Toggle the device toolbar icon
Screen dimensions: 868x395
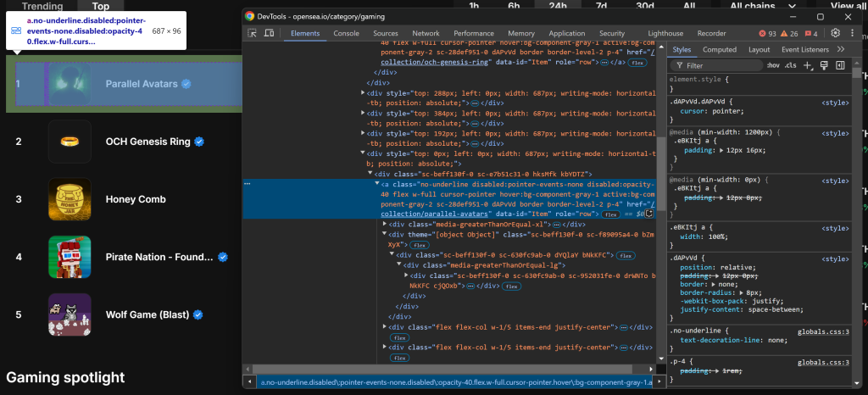pyautogui.click(x=269, y=33)
